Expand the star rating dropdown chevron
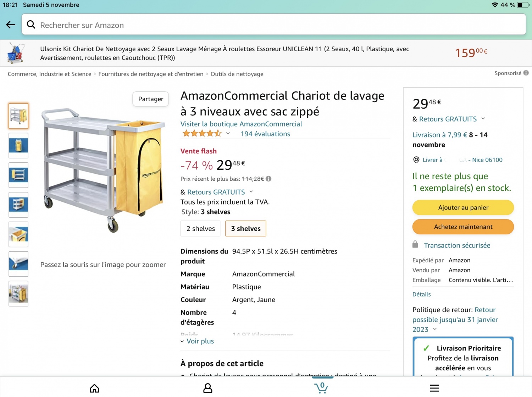The height and width of the screenshot is (397, 532). click(228, 134)
